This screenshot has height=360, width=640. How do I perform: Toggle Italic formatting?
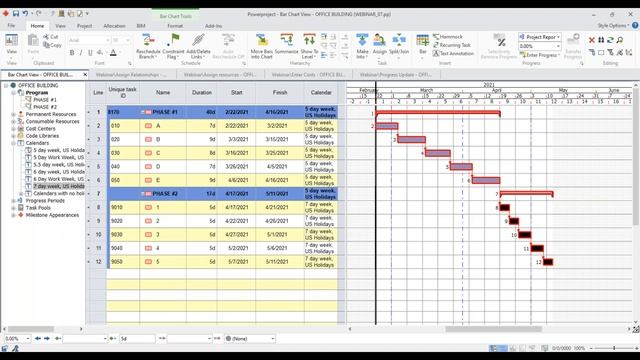[x=81, y=53]
